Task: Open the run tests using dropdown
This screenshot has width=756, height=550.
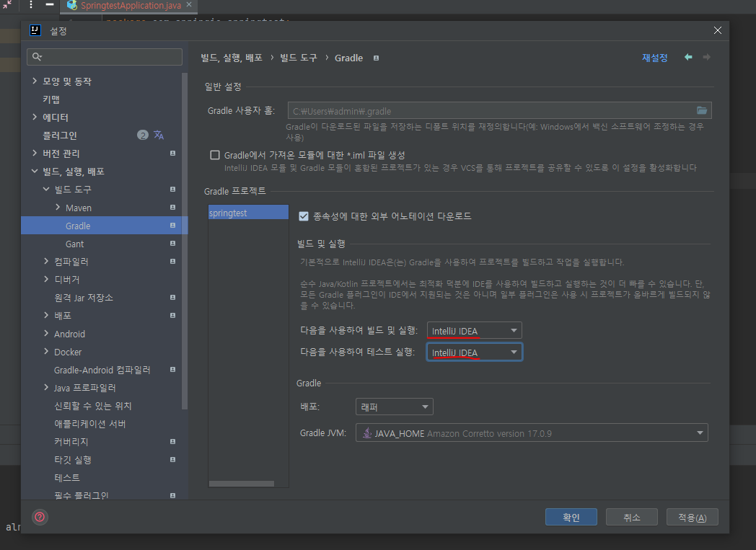Action: tap(474, 352)
